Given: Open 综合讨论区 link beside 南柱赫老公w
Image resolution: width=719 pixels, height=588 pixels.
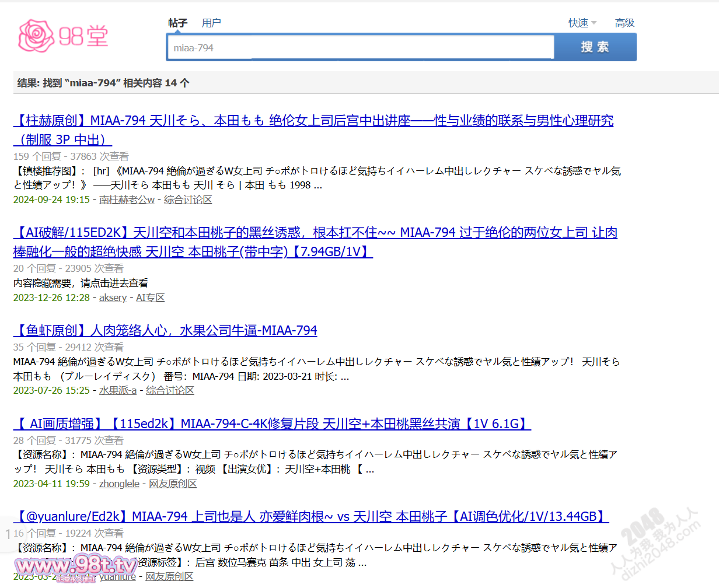Looking at the screenshot, I should pyautogui.click(x=188, y=199).
